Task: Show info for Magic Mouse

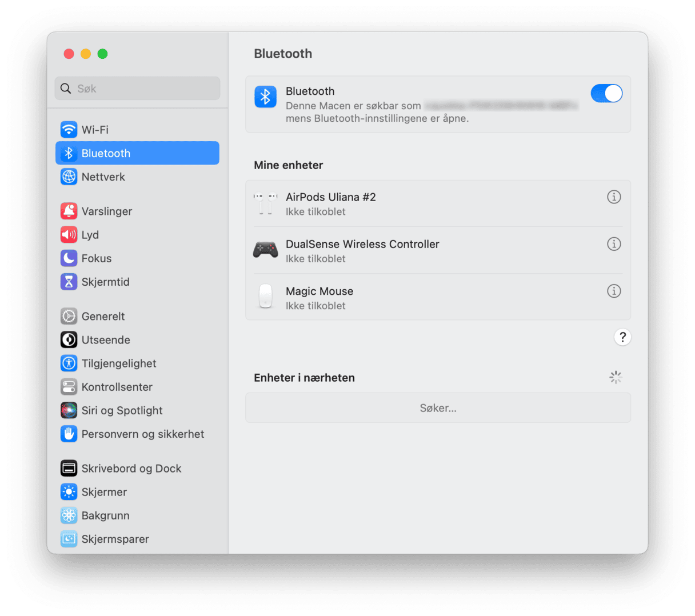Action: click(x=614, y=291)
